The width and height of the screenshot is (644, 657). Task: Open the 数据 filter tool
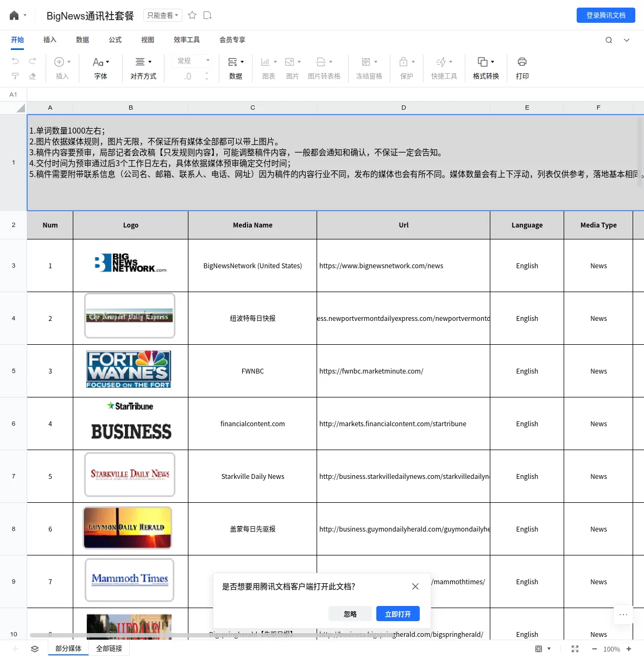236,68
